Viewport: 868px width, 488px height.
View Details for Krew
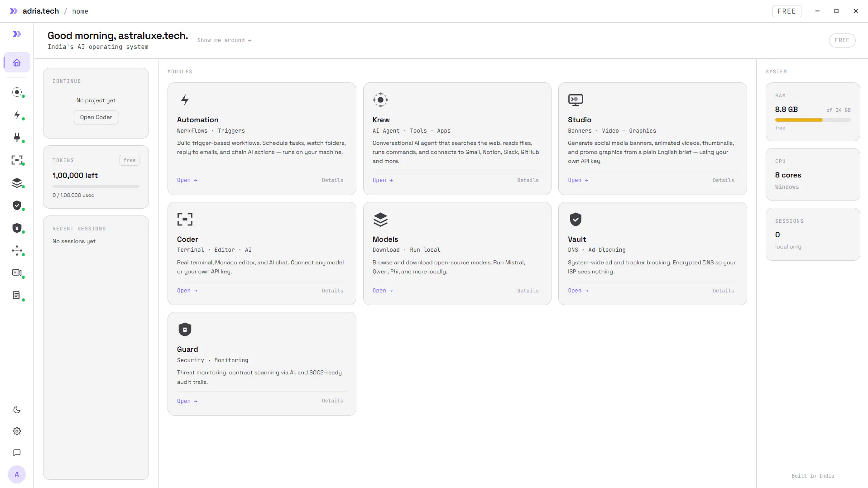pos(528,180)
